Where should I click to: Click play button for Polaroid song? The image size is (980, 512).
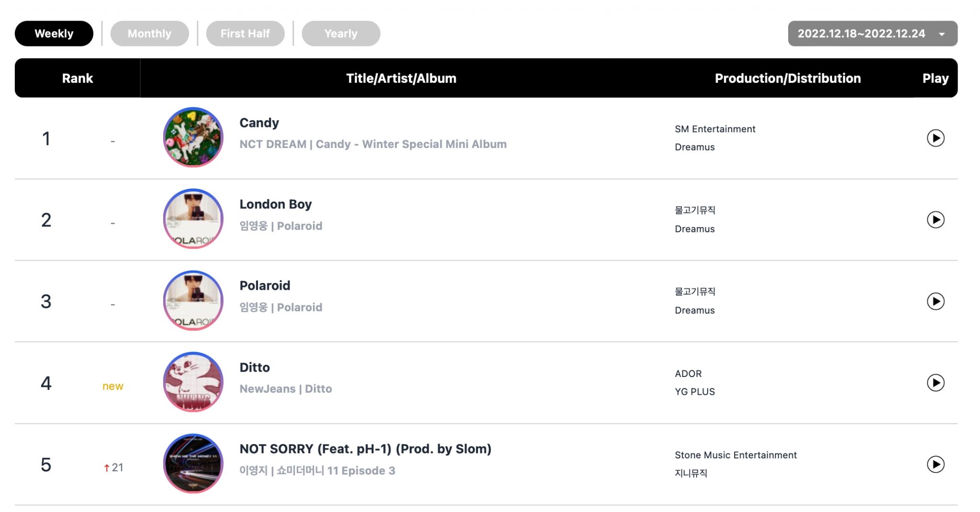click(x=935, y=301)
